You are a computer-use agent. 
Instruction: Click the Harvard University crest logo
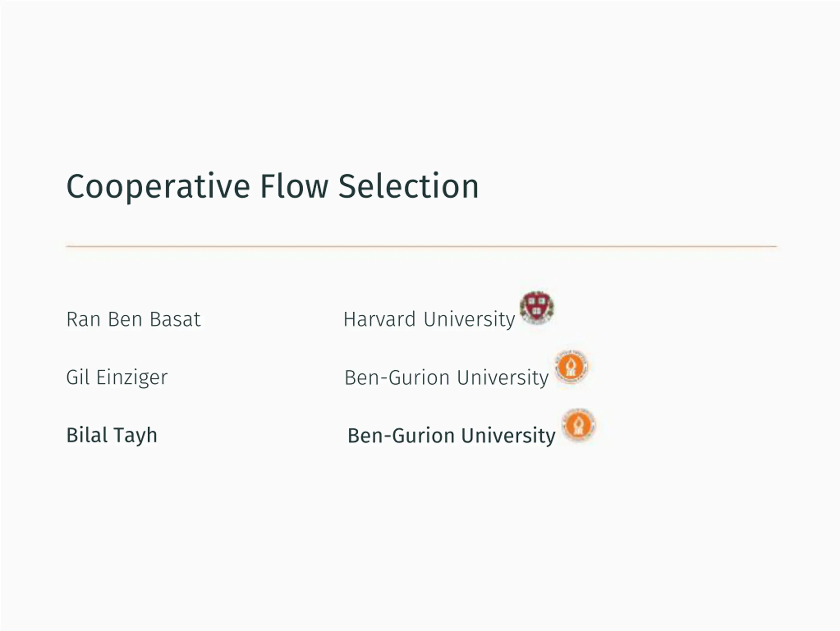(x=536, y=308)
